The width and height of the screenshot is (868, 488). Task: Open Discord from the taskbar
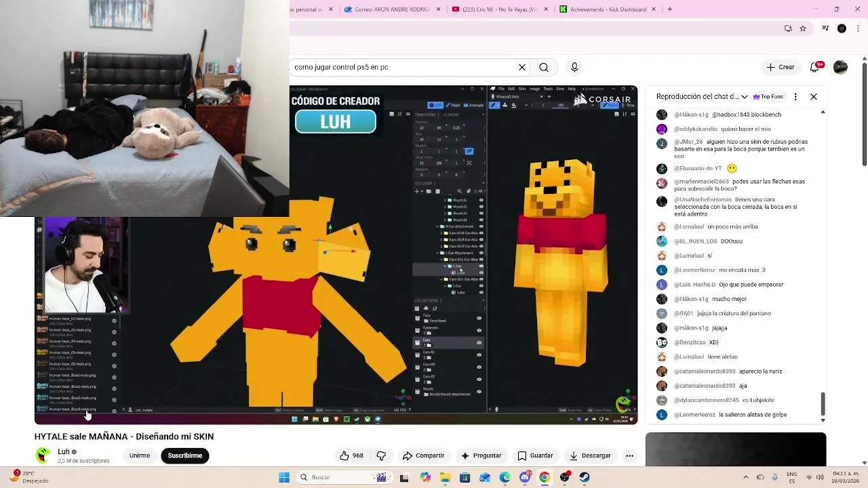[x=525, y=477]
